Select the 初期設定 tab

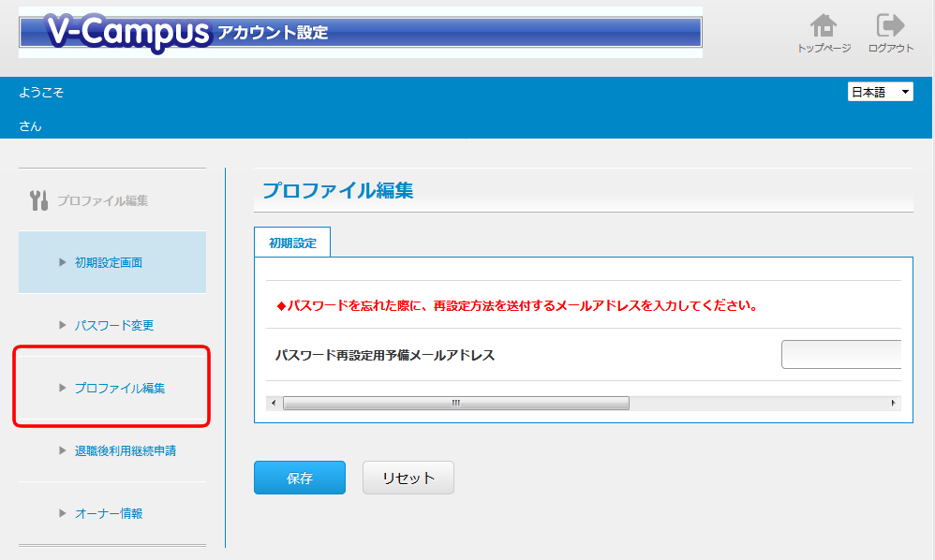(x=292, y=243)
